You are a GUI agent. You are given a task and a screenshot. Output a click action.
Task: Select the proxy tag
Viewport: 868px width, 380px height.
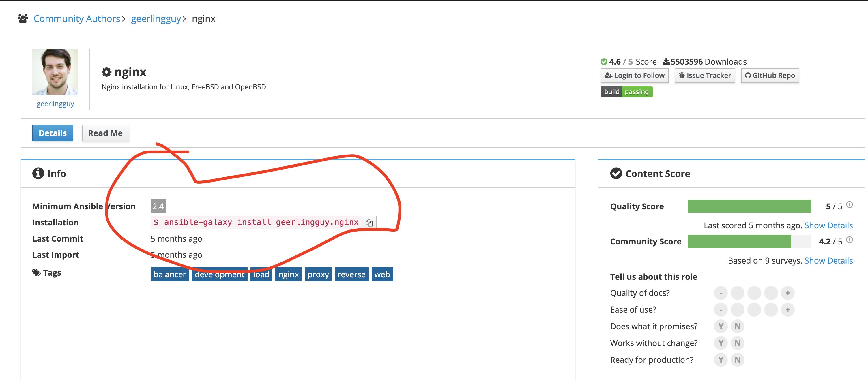[318, 274]
